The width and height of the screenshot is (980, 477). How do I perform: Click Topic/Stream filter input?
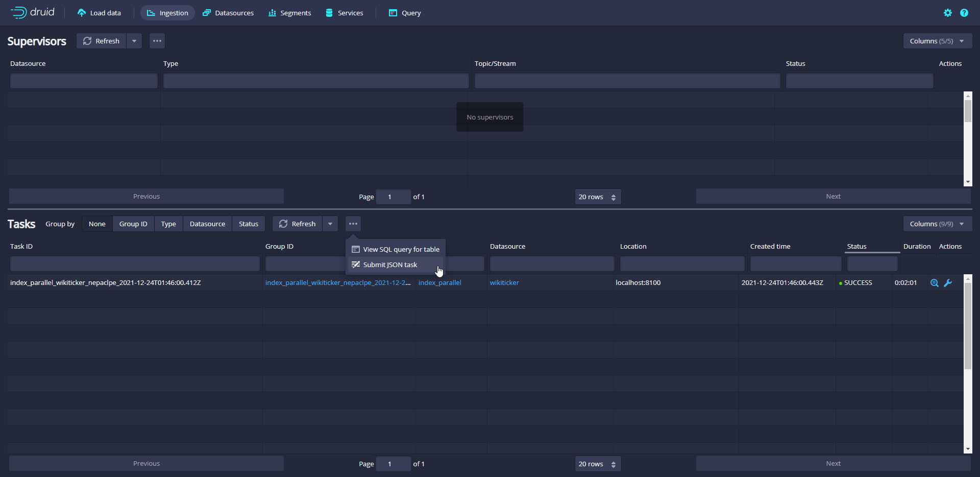pos(627,81)
